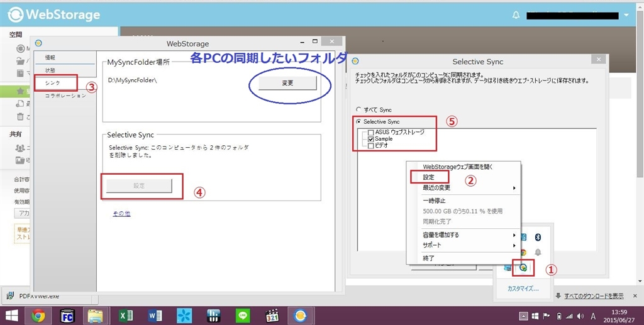This screenshot has width=644, height=325.
Task: Open Media Player Classic 321 on taskbar
Action: click(x=272, y=316)
